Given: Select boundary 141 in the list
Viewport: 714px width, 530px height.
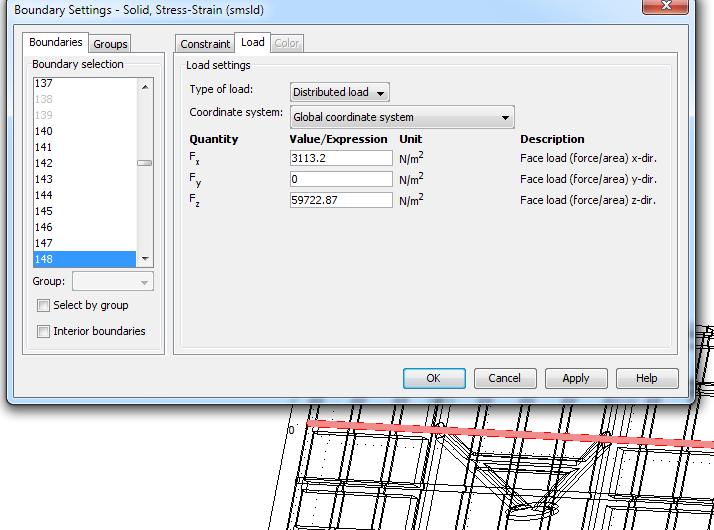Looking at the screenshot, I should coord(85,147).
